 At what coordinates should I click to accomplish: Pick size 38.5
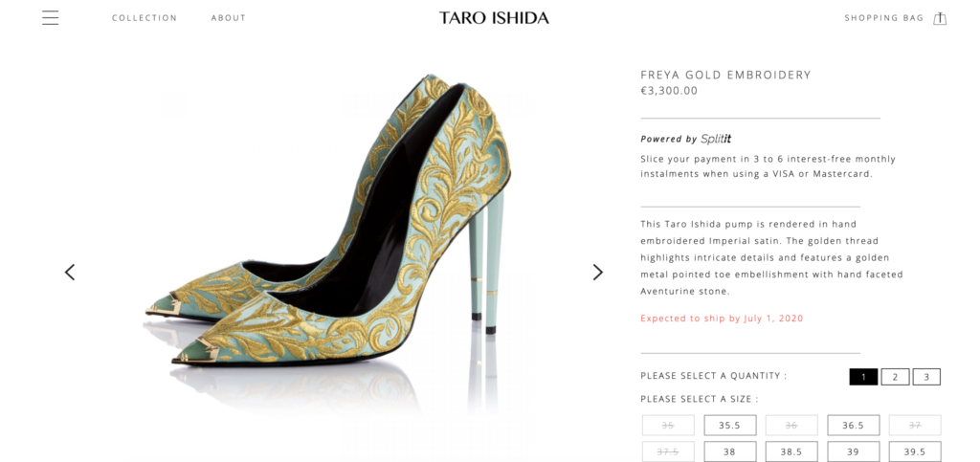coord(791,451)
